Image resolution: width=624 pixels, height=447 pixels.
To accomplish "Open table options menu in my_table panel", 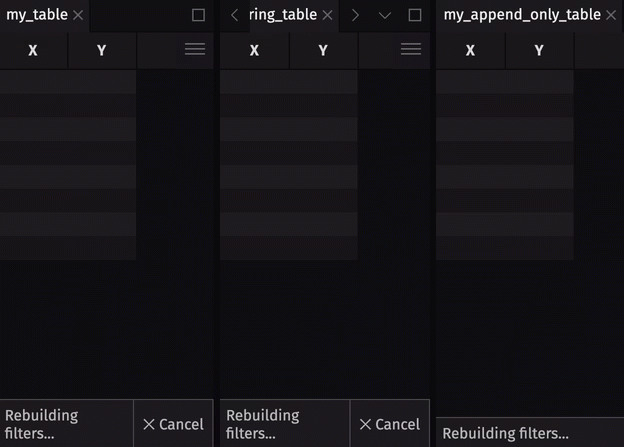I will click(195, 49).
